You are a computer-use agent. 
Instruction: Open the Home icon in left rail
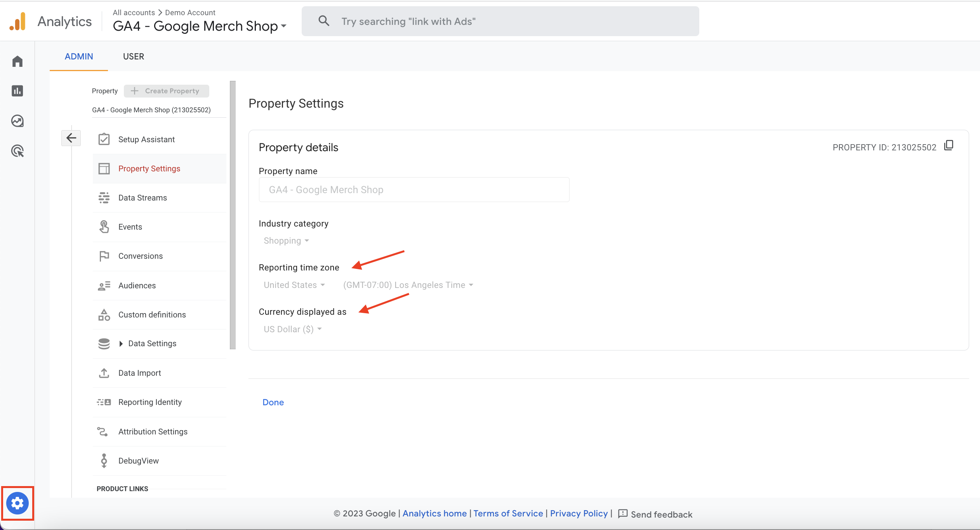17,61
